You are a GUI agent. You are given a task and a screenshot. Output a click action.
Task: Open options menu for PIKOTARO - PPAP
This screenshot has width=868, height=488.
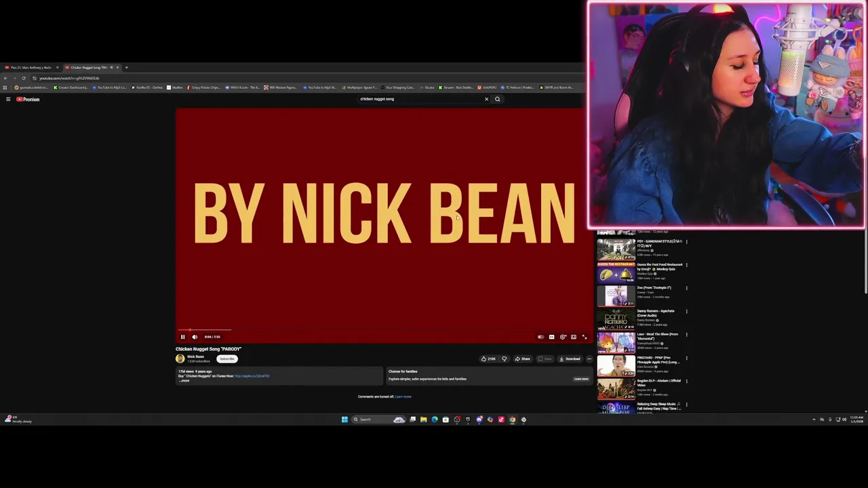pyautogui.click(x=686, y=358)
